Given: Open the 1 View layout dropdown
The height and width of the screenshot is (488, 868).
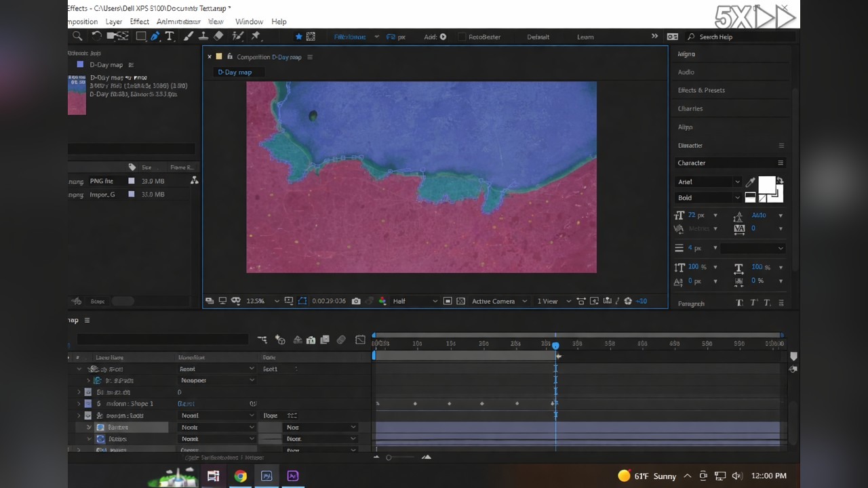Looking at the screenshot, I should tap(553, 301).
